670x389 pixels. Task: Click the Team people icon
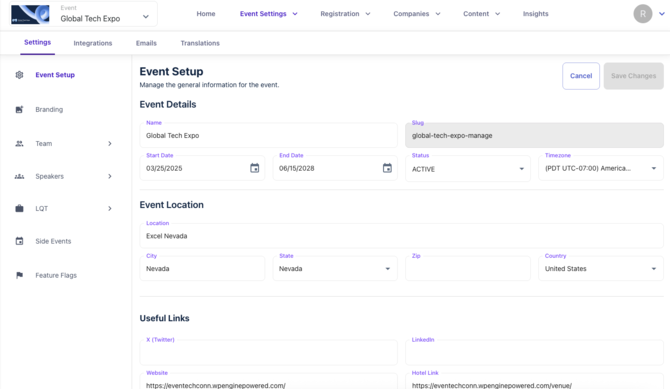(x=19, y=144)
